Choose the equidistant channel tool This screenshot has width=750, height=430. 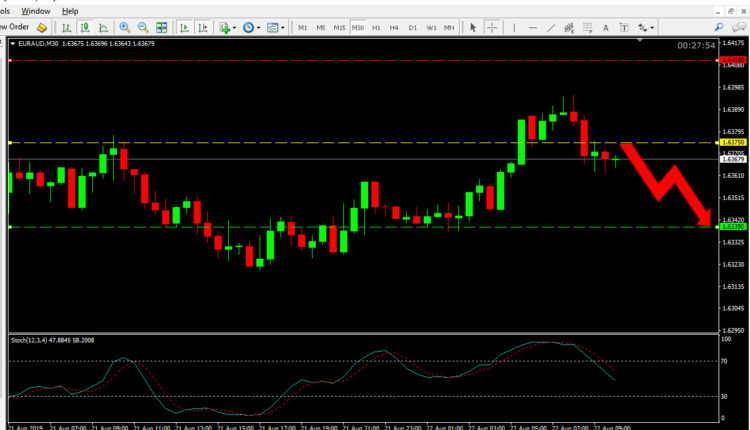569,28
